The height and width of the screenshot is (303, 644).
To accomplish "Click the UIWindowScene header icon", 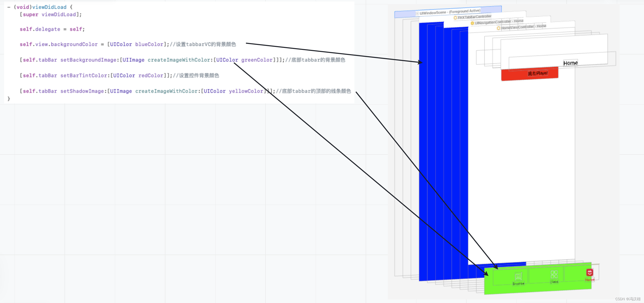I will [x=417, y=13].
